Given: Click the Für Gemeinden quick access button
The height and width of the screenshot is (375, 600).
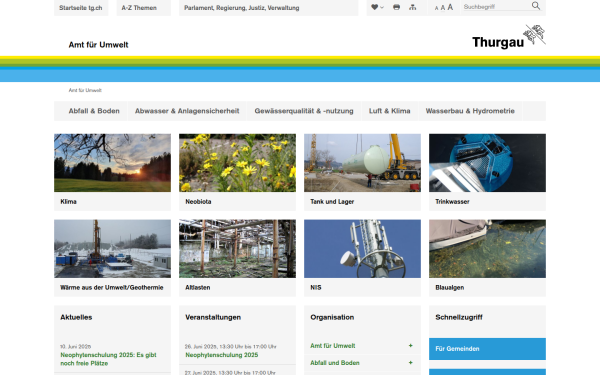Looking at the screenshot, I should coord(487,349).
